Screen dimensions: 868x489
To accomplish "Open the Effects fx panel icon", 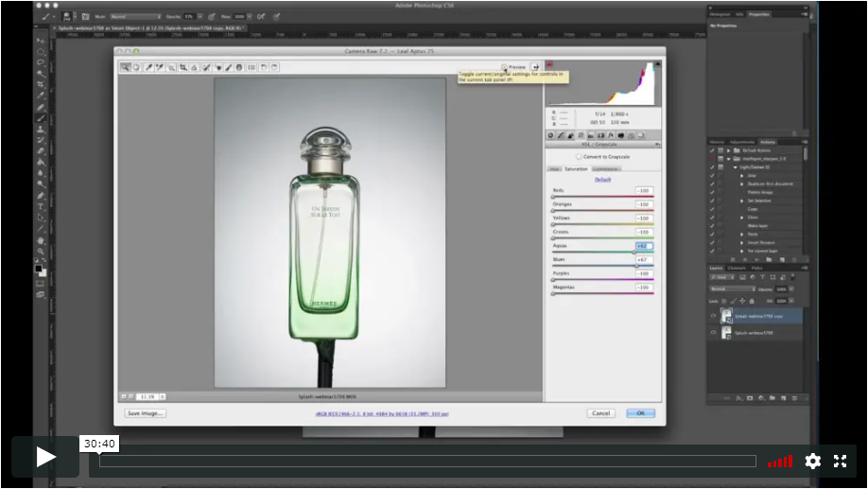I will click(611, 135).
